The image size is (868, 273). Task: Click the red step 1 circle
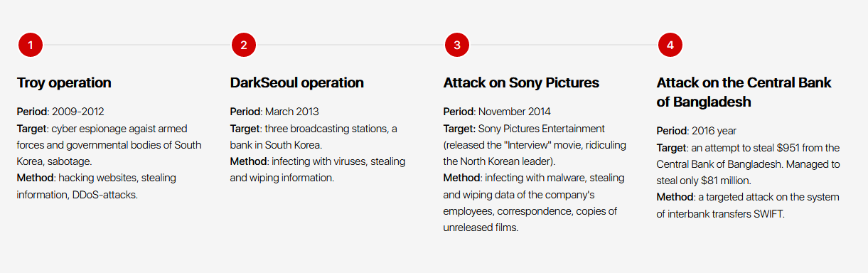(x=31, y=45)
